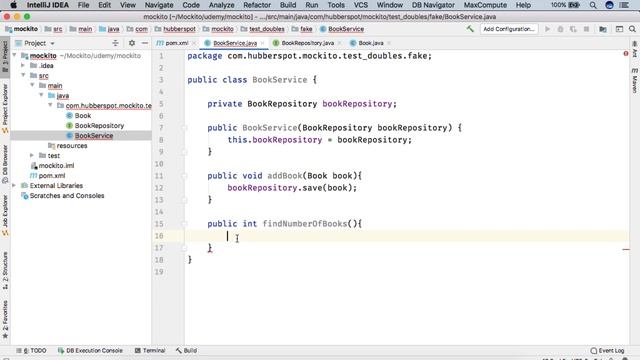The width and height of the screenshot is (640, 360).
Task: Switch to the BookRepository.java editor tab
Action: click(308, 43)
